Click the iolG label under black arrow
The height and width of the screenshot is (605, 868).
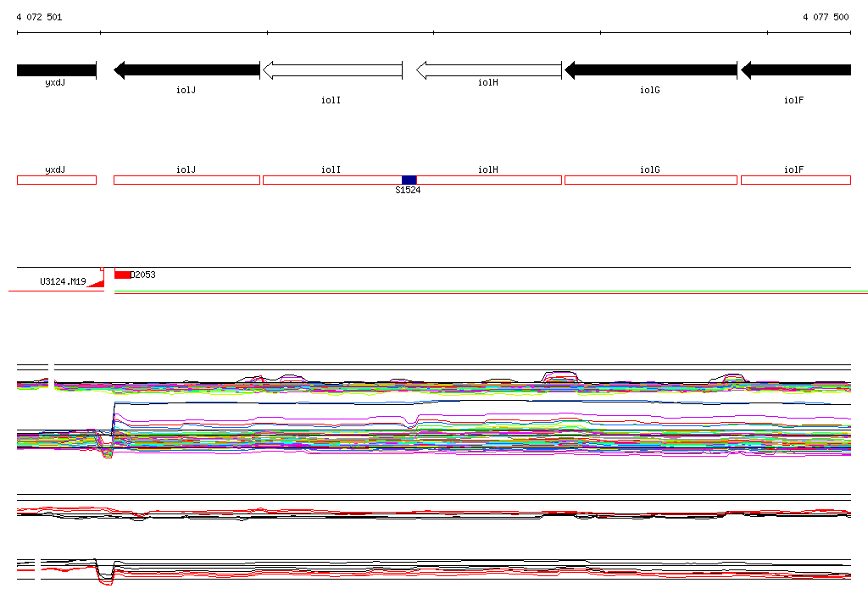650,90
